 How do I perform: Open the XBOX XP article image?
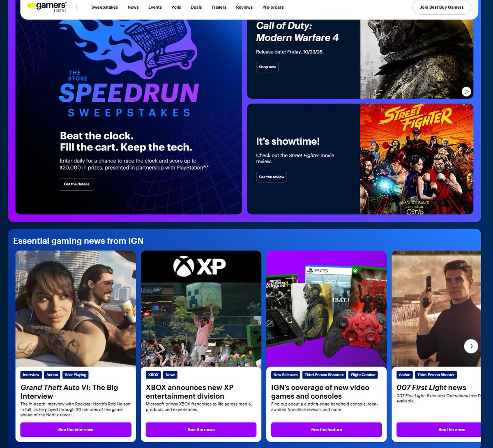point(201,309)
